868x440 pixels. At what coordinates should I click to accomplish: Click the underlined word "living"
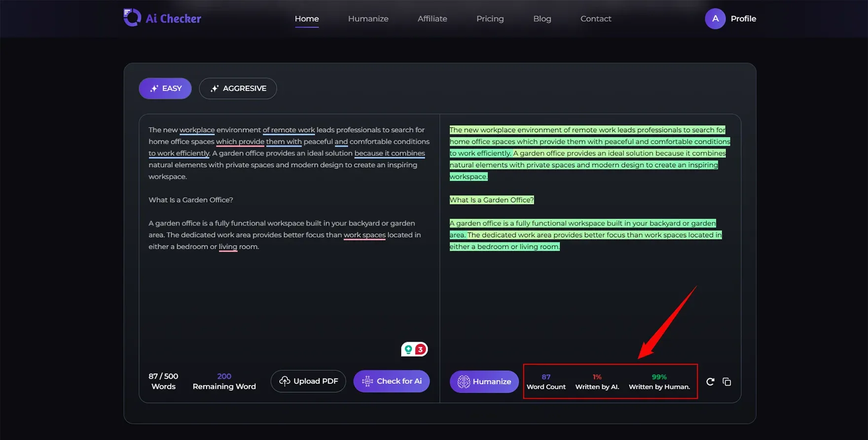228,247
